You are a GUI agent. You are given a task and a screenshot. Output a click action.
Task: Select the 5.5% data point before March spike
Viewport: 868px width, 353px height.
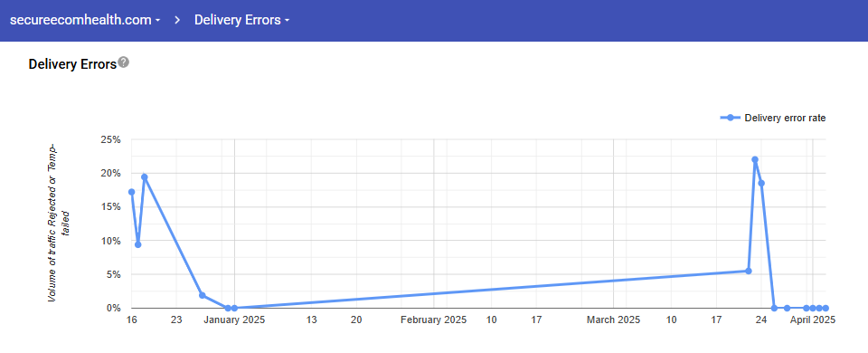(x=749, y=271)
